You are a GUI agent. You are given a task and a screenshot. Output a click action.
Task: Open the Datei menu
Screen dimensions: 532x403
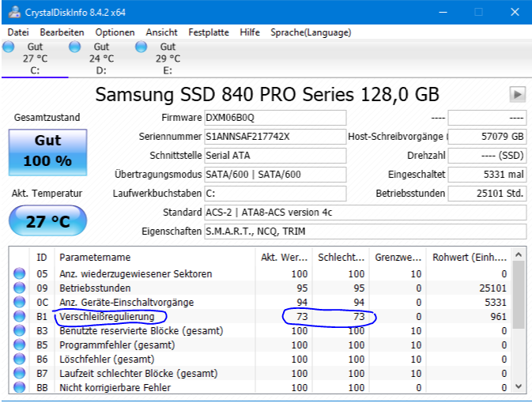tap(18, 32)
